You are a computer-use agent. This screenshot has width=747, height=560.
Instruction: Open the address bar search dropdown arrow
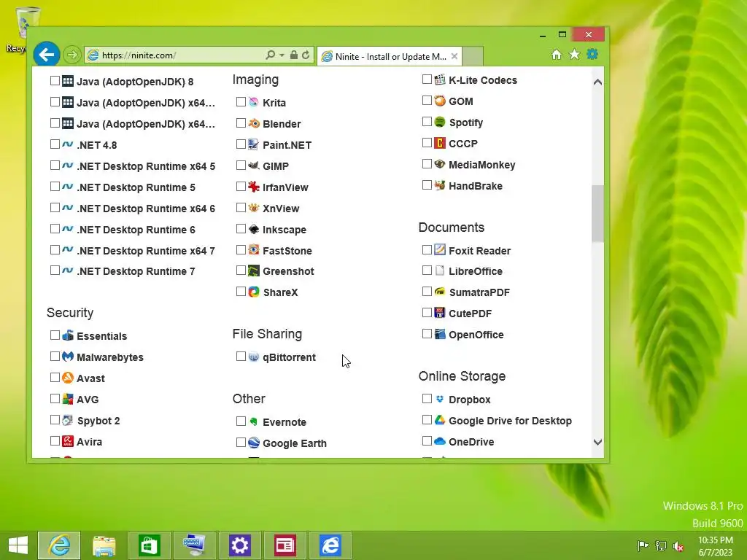(x=282, y=55)
